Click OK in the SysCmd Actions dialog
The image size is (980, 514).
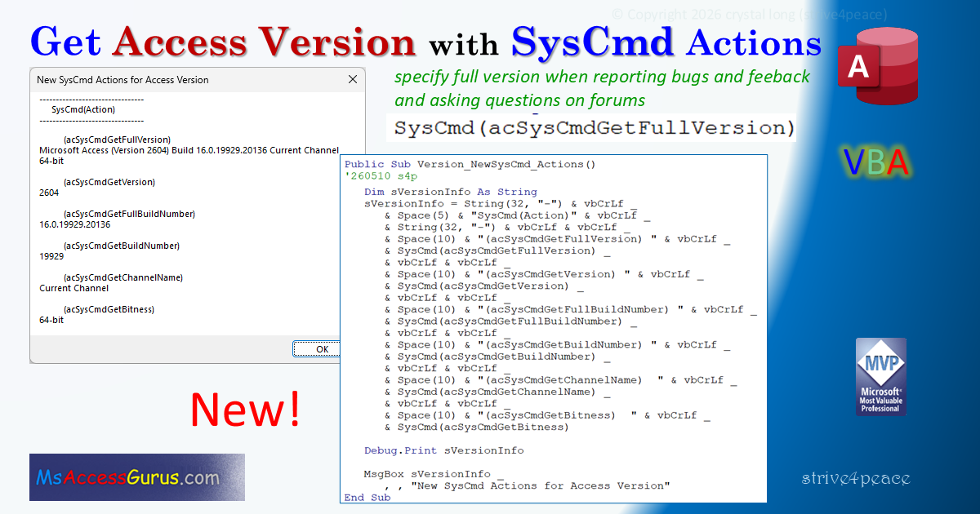click(x=322, y=349)
